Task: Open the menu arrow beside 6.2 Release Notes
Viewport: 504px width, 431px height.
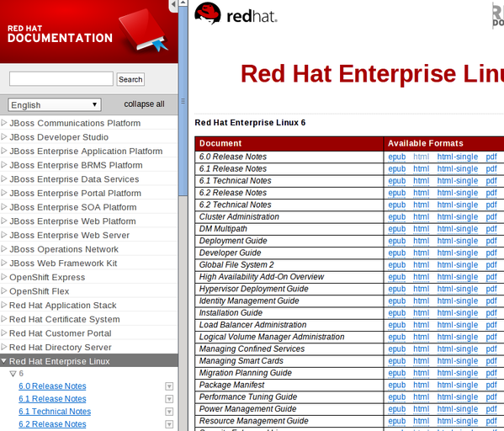Action: pos(169,424)
